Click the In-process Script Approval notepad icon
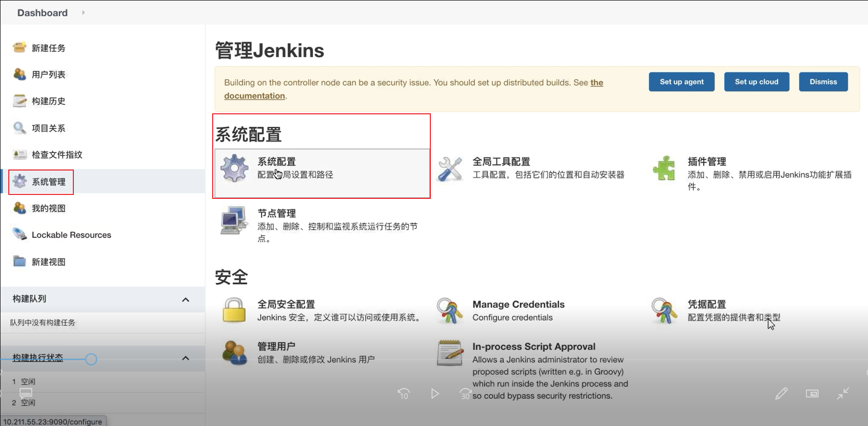The width and height of the screenshot is (868, 426). pyautogui.click(x=450, y=353)
